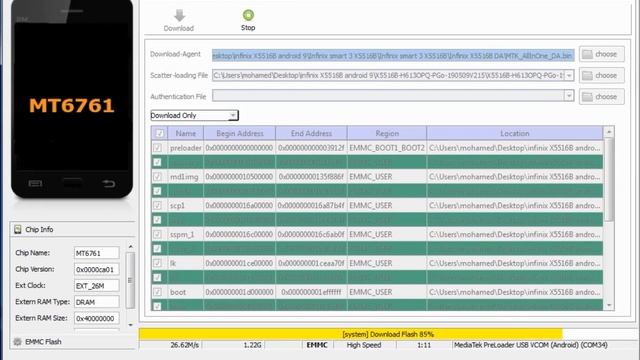Click the End Address column header
The image size is (640, 360).
[311, 133]
